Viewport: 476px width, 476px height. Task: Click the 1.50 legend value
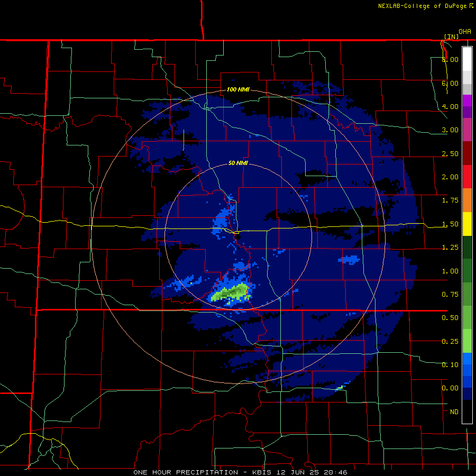450,224
